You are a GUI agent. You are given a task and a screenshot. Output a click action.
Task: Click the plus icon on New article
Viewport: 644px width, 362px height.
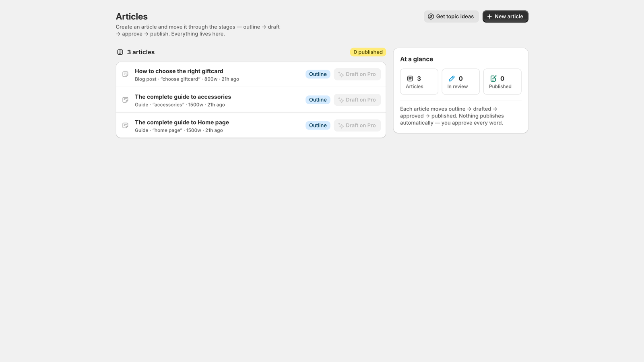(489, 16)
